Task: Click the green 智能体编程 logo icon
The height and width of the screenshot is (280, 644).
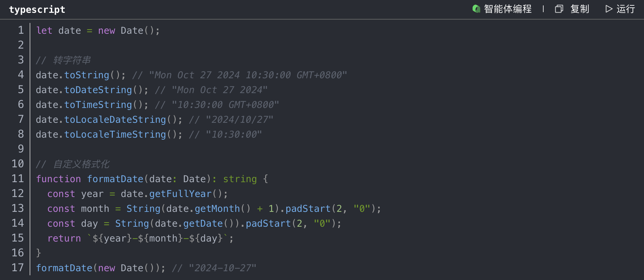Action: coord(476,9)
